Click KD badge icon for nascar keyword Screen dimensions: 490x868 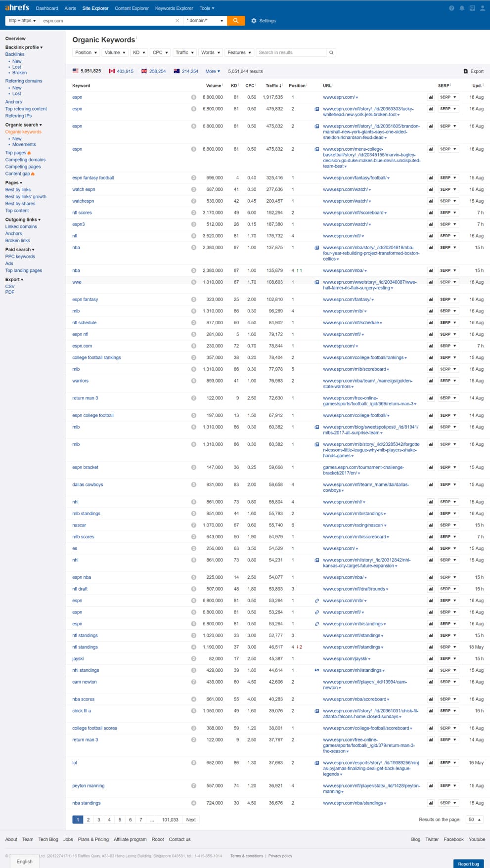click(x=194, y=525)
